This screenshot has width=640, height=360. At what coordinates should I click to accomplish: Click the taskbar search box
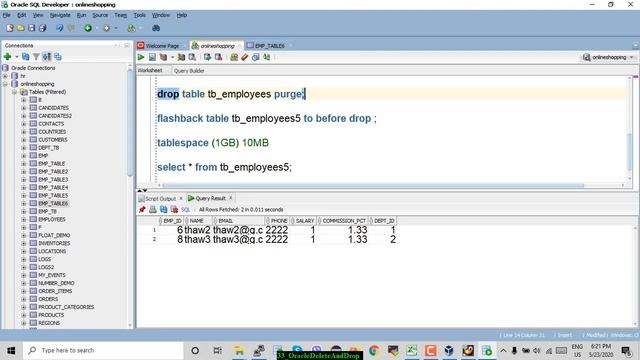tap(103, 350)
